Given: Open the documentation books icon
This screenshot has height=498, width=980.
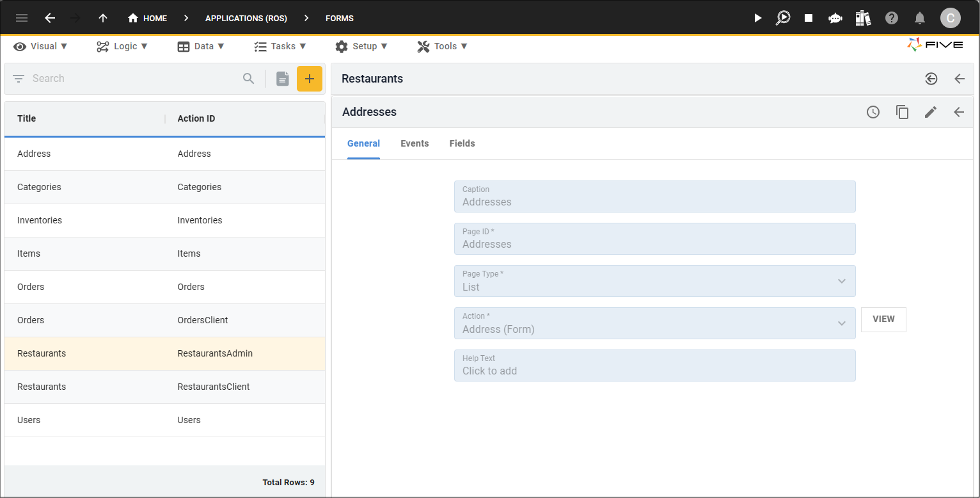Looking at the screenshot, I should pos(863,18).
